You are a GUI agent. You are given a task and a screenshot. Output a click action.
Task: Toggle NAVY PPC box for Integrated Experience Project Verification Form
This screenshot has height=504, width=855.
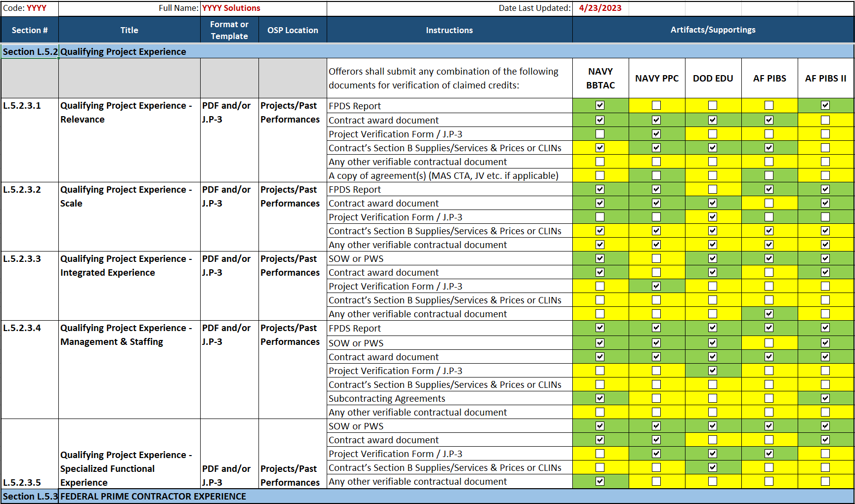pos(656,286)
